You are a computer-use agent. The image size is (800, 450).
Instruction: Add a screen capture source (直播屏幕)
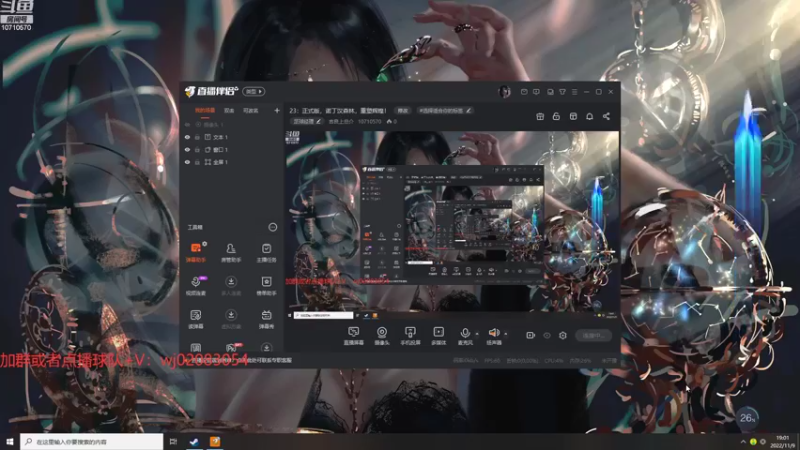click(354, 336)
